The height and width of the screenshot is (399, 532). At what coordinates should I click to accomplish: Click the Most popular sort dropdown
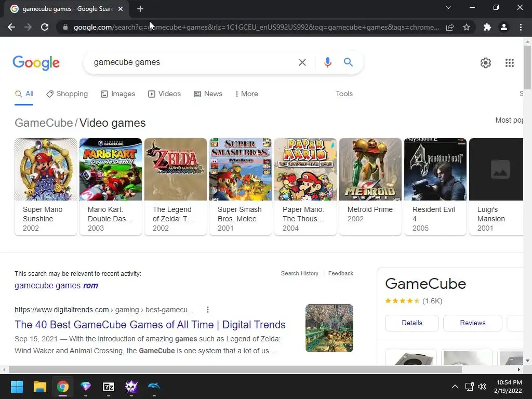pos(509,120)
